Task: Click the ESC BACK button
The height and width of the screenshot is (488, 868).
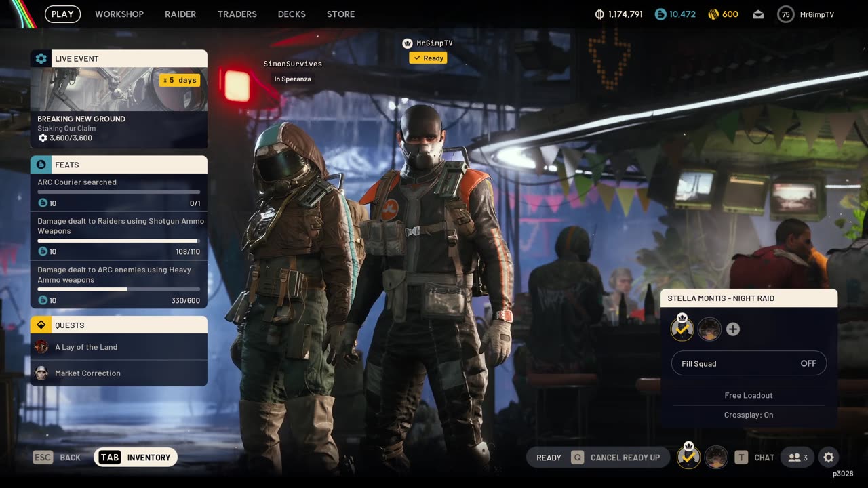Action: click(57, 457)
